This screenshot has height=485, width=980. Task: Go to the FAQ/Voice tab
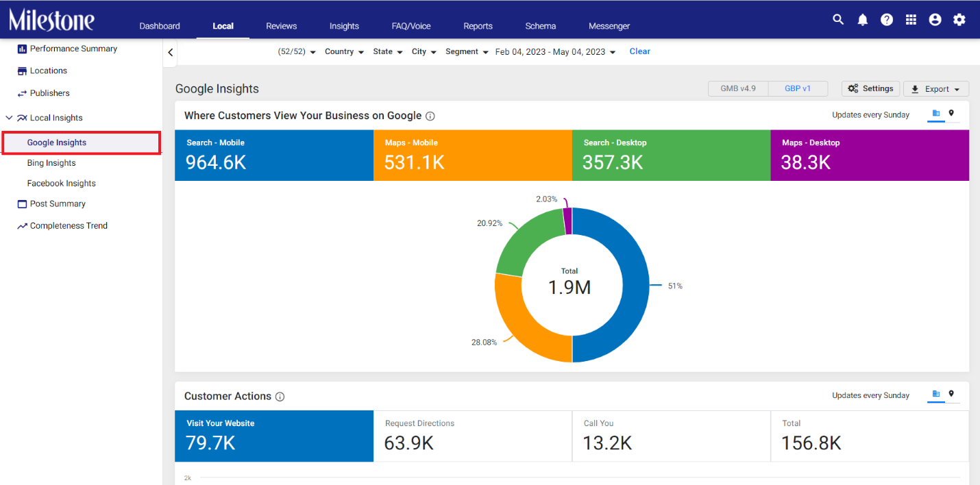click(x=411, y=26)
